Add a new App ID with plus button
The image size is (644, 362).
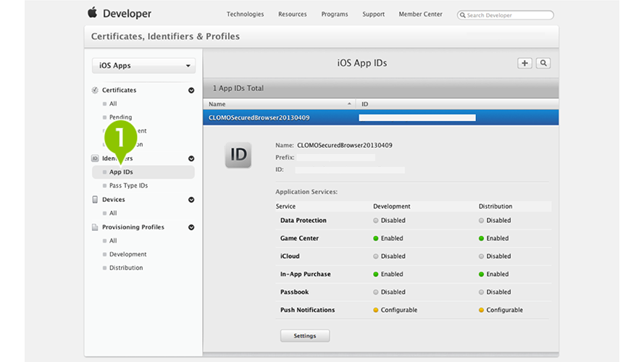(x=524, y=63)
